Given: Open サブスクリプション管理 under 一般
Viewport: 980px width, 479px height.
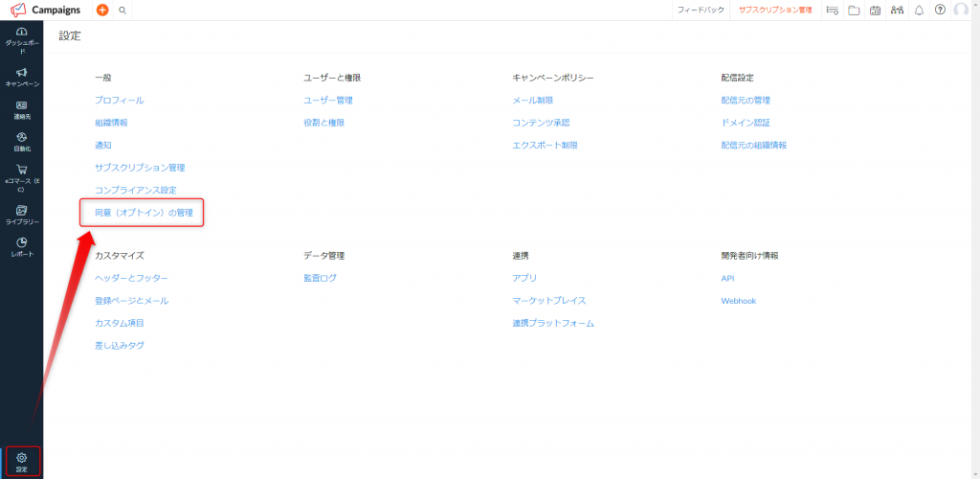Looking at the screenshot, I should [140, 168].
